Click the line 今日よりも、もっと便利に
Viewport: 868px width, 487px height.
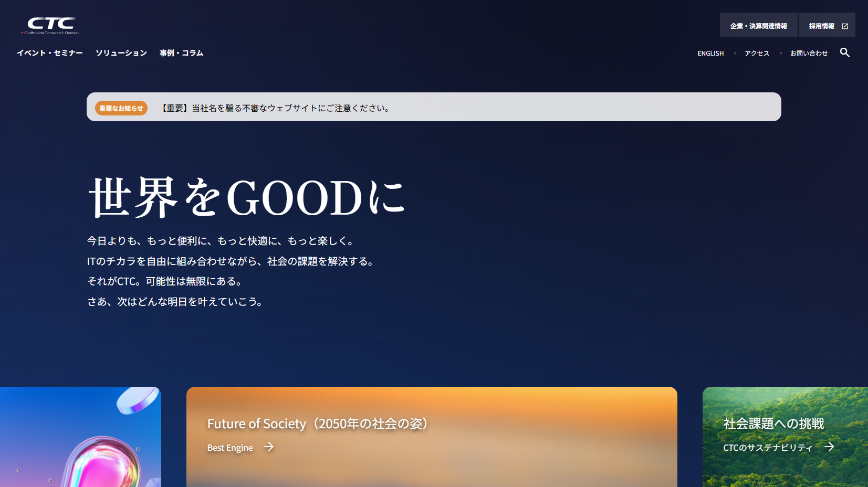(x=222, y=241)
